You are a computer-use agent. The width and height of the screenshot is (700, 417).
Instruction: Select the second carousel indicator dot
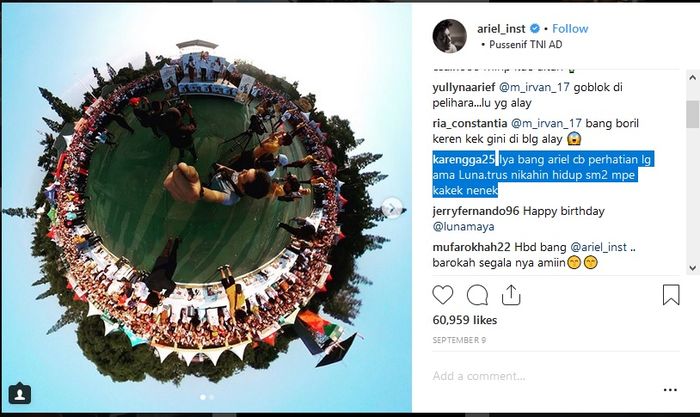click(212, 397)
